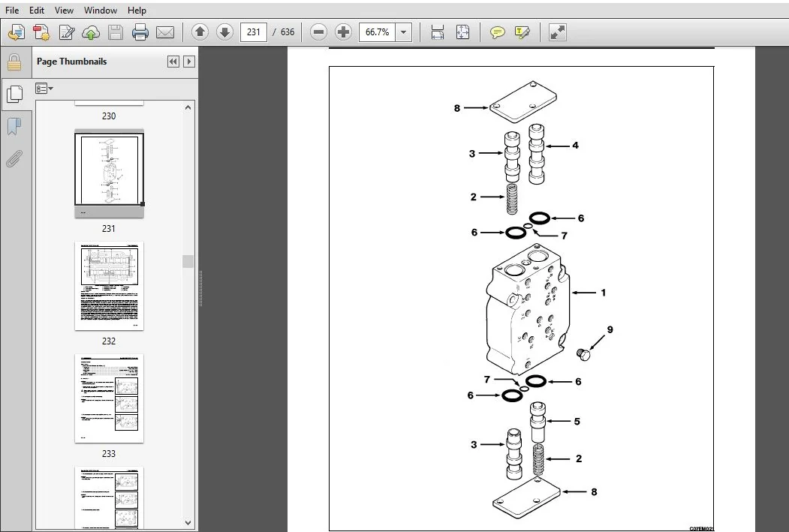Click the total page count 636
This screenshot has width=789, height=532.
(288, 32)
